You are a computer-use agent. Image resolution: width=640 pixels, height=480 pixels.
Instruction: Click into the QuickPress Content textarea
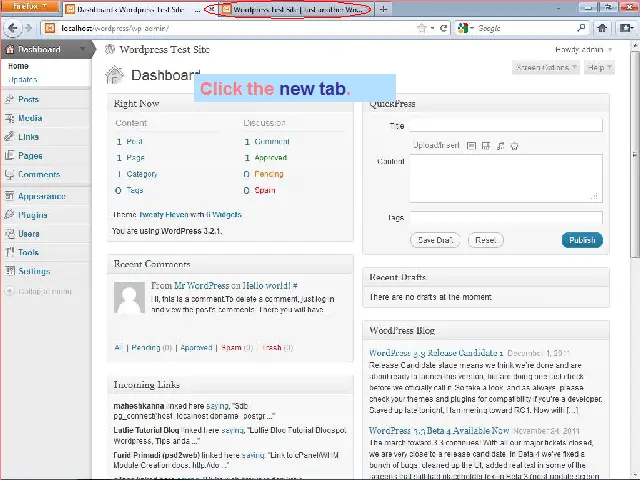click(x=506, y=178)
